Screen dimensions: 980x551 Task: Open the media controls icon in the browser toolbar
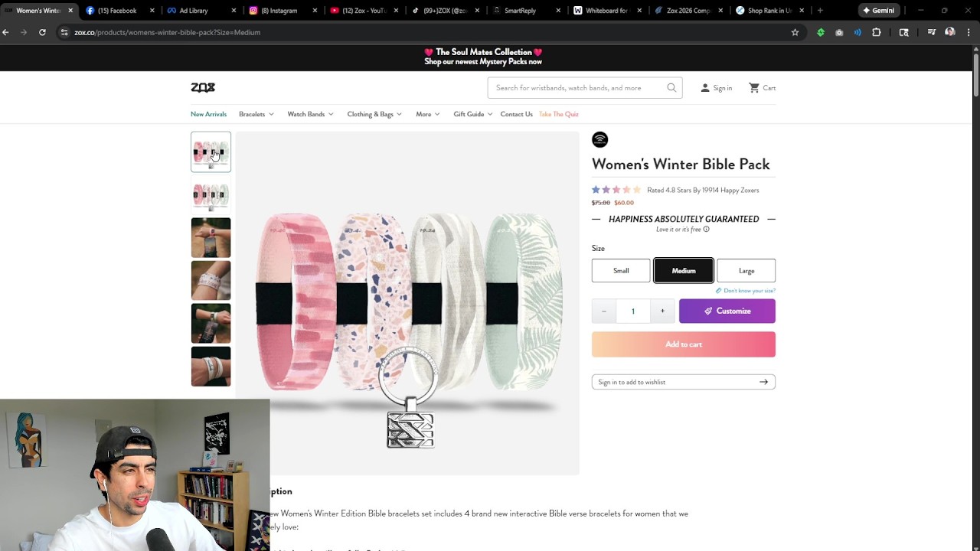pyautogui.click(x=932, y=32)
